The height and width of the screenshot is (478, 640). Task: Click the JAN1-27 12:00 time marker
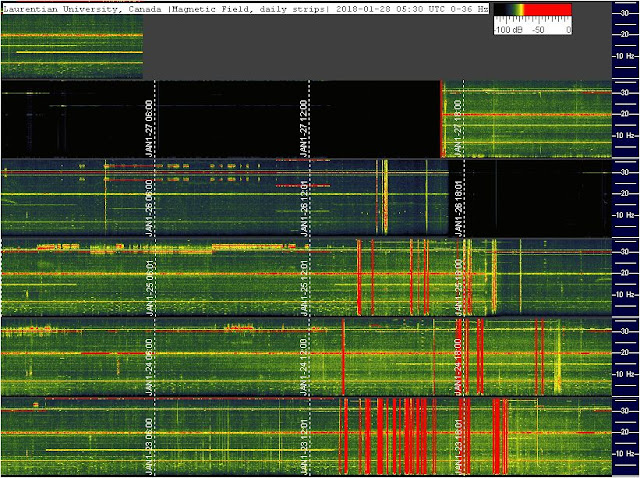pos(304,128)
